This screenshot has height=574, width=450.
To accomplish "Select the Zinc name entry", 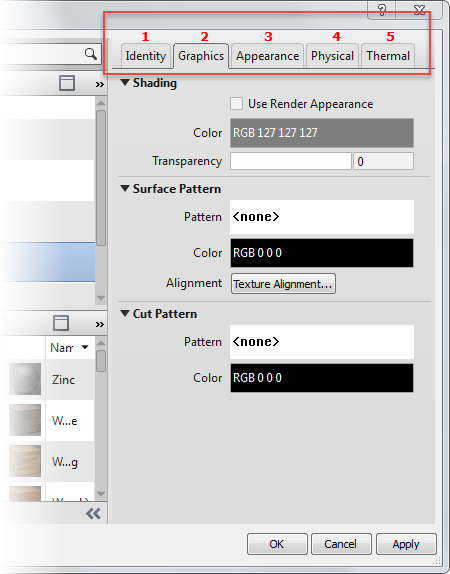I will click(63, 380).
